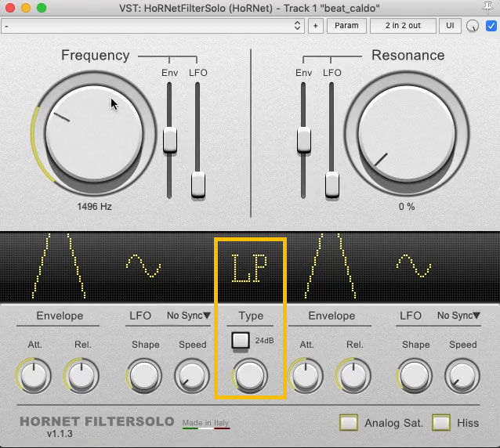Enable the Analog Sat. switch
The height and width of the screenshot is (448, 500).
pyautogui.click(x=349, y=422)
